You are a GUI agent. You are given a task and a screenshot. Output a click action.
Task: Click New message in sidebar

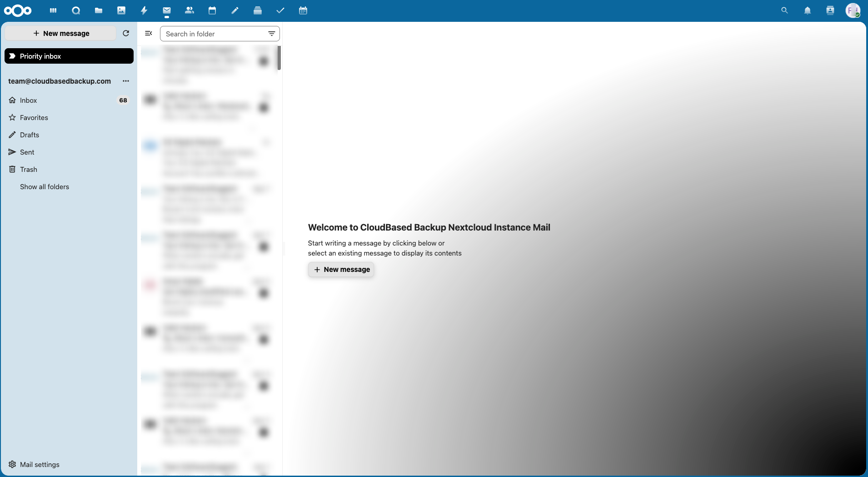(x=61, y=33)
